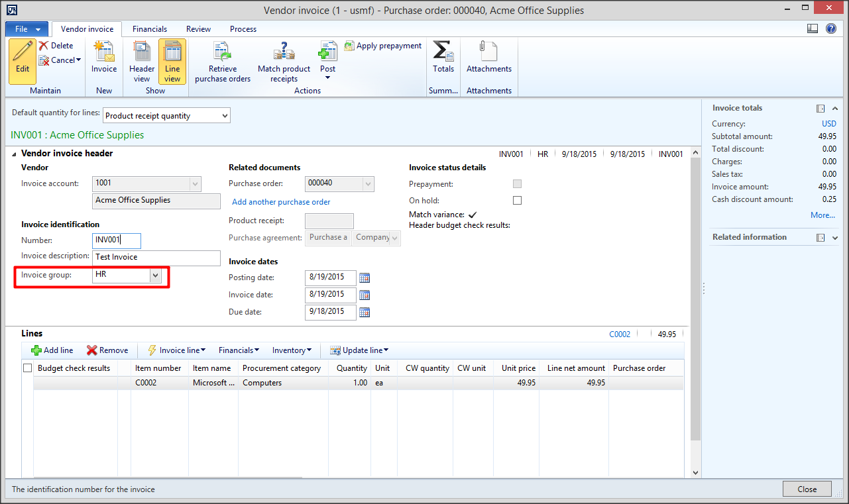Screen dimensions: 849x504
Task: Select all lines via grid header checkbox
Action: pyautogui.click(x=27, y=368)
